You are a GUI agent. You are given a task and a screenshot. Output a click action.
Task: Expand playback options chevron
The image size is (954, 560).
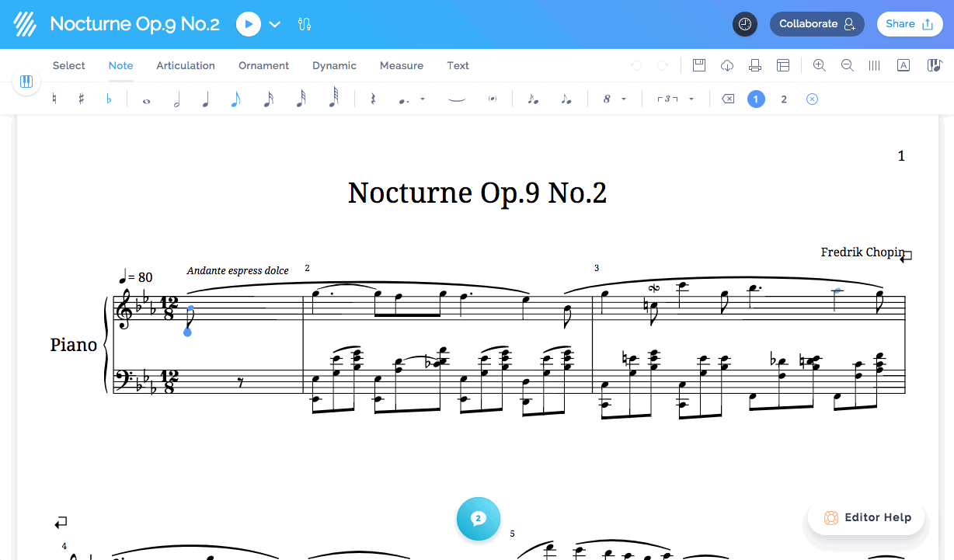click(274, 24)
